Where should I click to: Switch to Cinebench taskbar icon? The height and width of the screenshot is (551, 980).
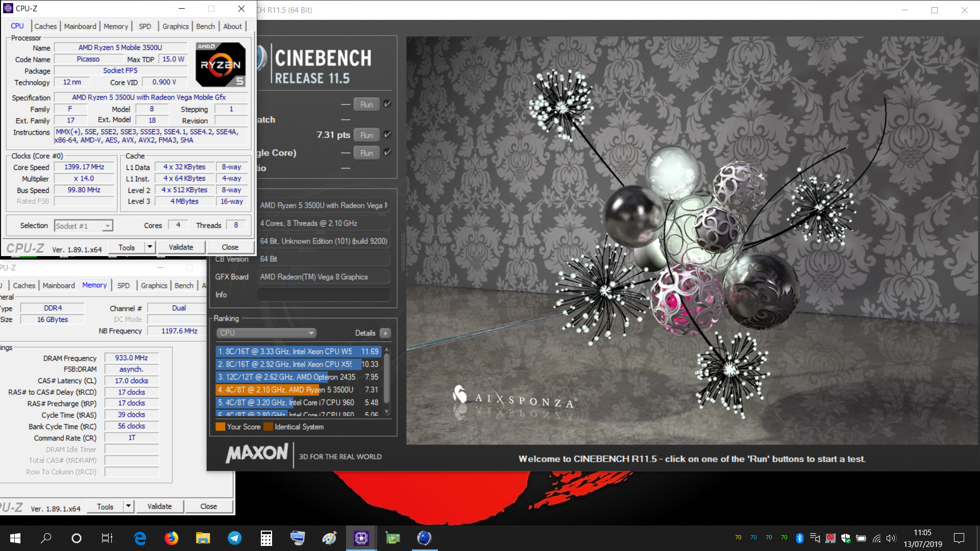[x=425, y=538]
